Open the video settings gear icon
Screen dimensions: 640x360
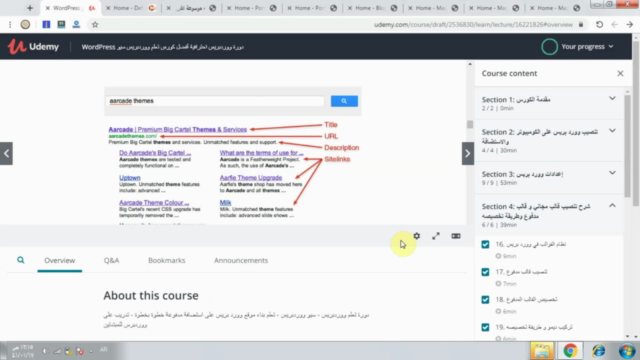[416, 236]
